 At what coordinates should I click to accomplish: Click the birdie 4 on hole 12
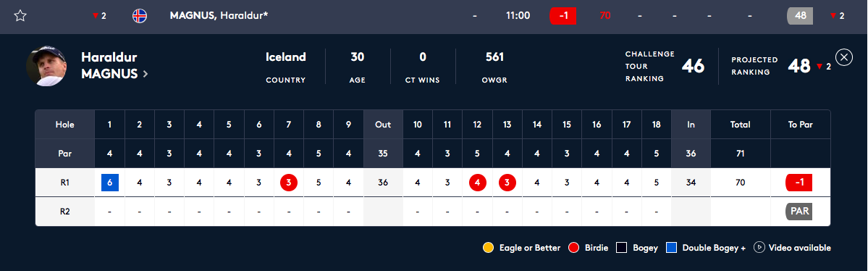point(477,183)
